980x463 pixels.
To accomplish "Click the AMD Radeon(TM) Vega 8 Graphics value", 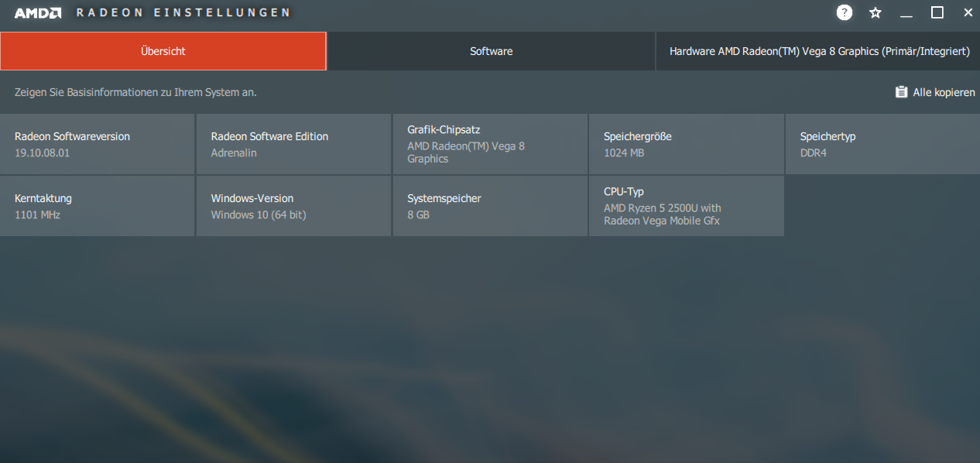I will pyautogui.click(x=466, y=152).
